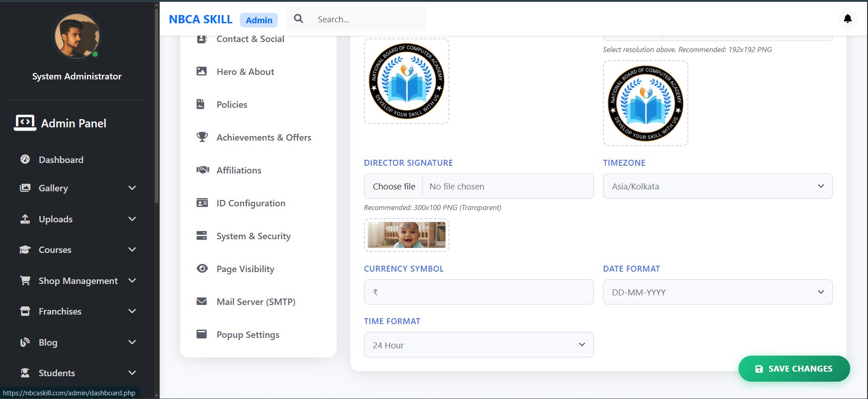Screen dimensions: 868x399
Task: Switch to the Policies tab
Action: pos(232,105)
